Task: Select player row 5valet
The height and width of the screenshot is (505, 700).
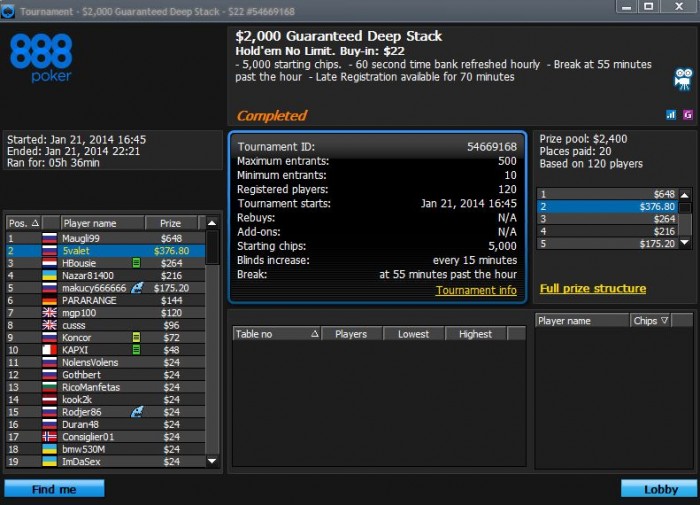Action: coord(105,250)
